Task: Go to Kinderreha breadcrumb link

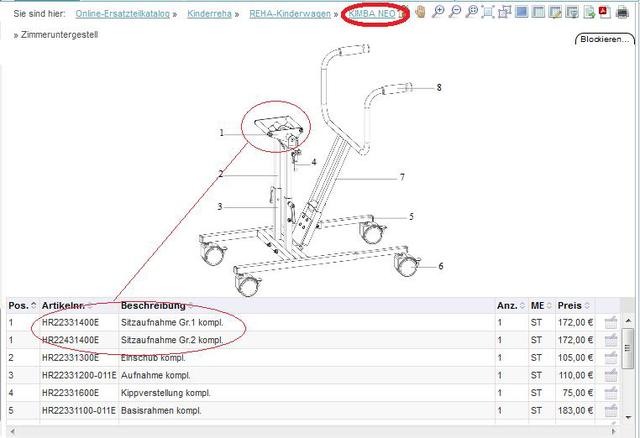Action: pyautogui.click(x=209, y=14)
